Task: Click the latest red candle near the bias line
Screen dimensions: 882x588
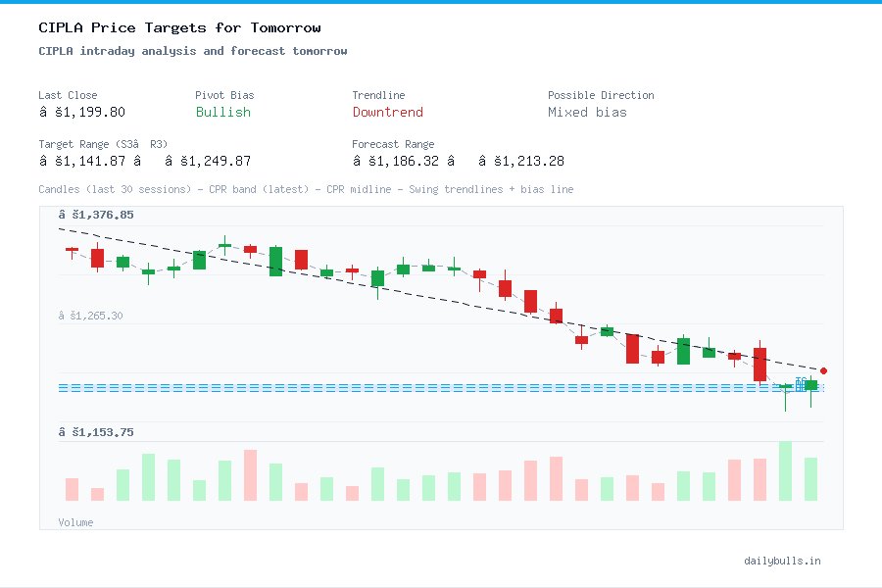Action: (x=759, y=366)
